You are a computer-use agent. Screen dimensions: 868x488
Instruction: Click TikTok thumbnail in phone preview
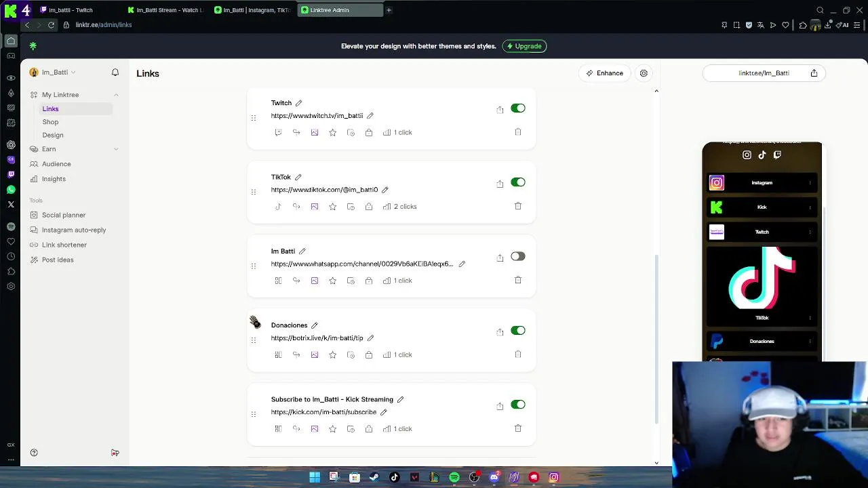click(x=762, y=278)
